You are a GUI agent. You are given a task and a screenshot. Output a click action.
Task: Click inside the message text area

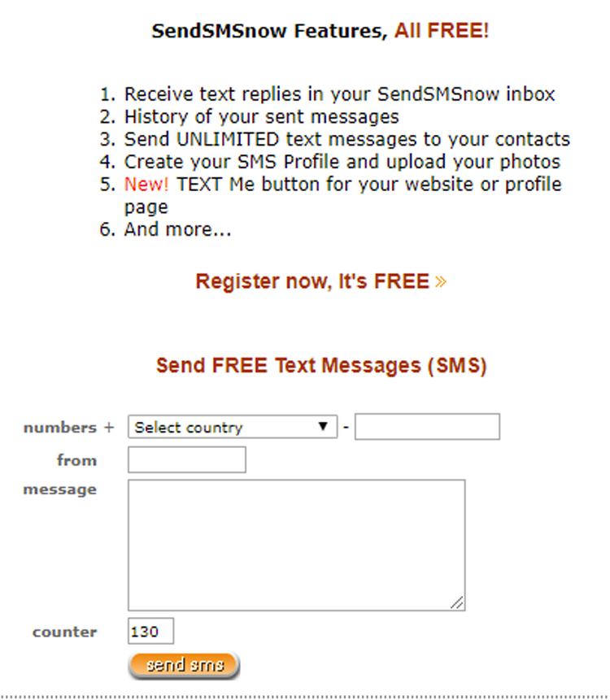point(296,545)
